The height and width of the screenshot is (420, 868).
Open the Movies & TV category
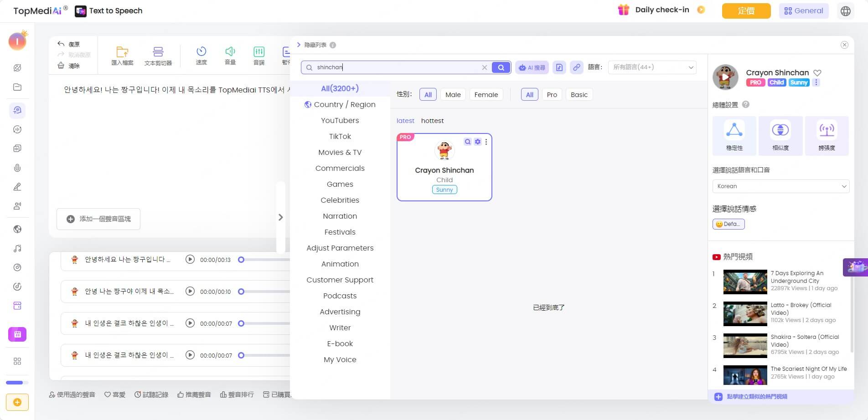click(340, 152)
